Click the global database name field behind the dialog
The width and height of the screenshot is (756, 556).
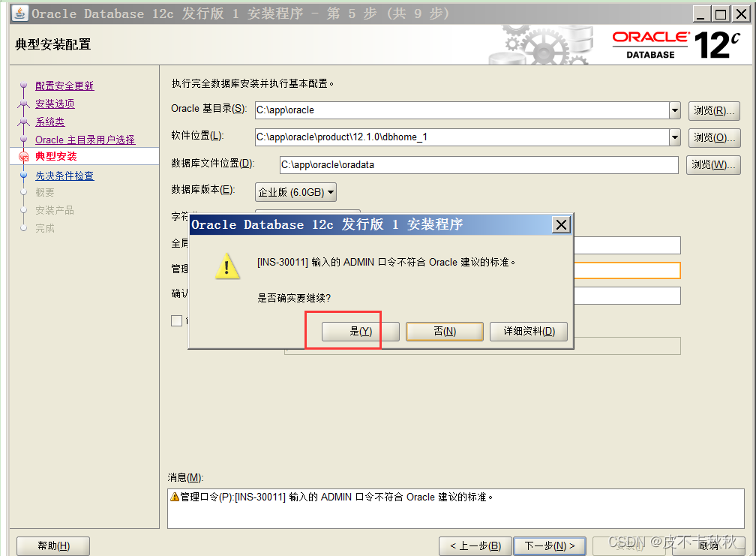[x=627, y=245]
